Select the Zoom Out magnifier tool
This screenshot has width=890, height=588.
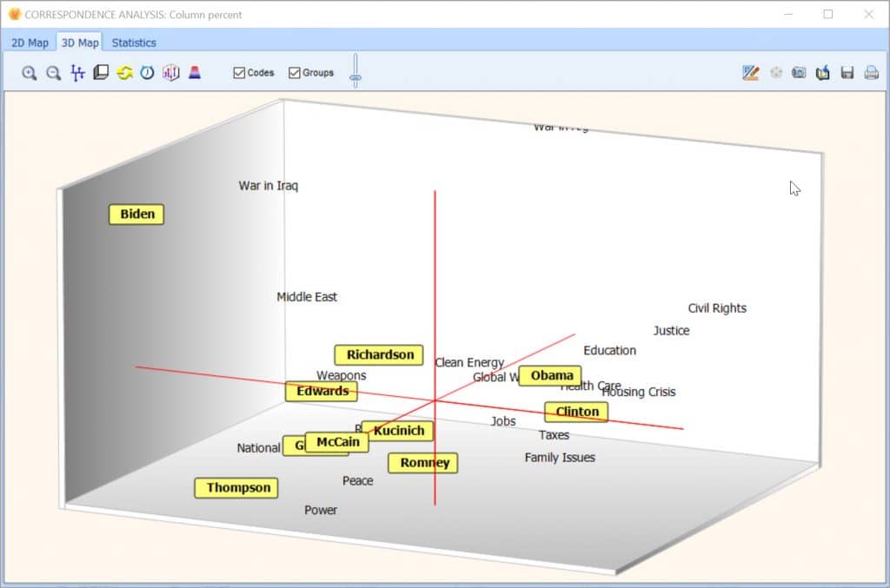[x=52, y=73]
